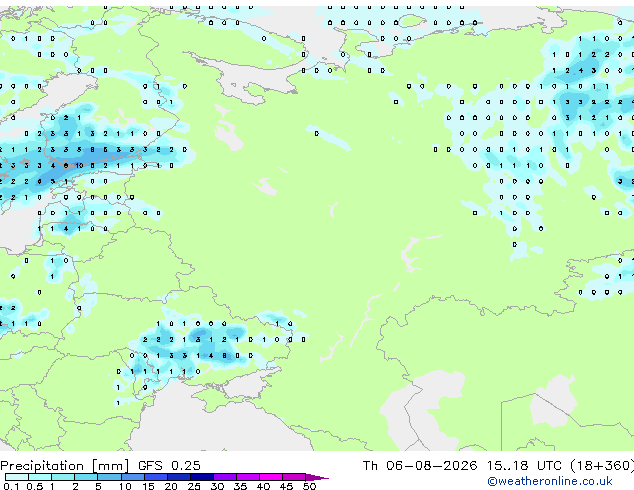Open the weatheronline.co.uk copyright link
Viewport: 634px width, 490px height.
click(x=550, y=481)
